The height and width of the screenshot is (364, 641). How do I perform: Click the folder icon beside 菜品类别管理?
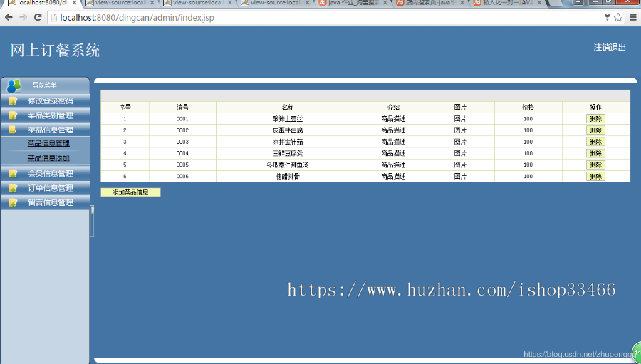13,115
